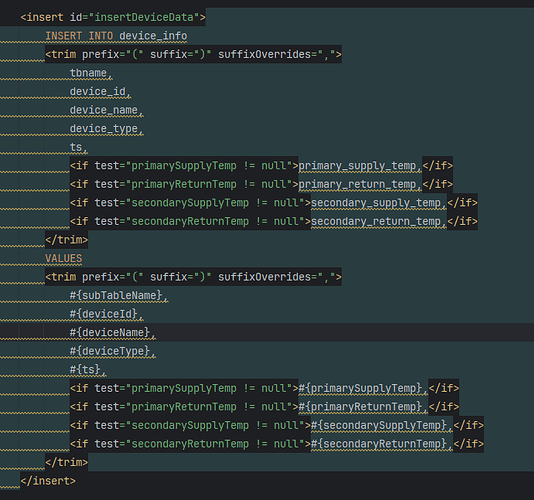Click the closing insert tag
This screenshot has width=534, height=500.
pyautogui.click(x=48, y=481)
